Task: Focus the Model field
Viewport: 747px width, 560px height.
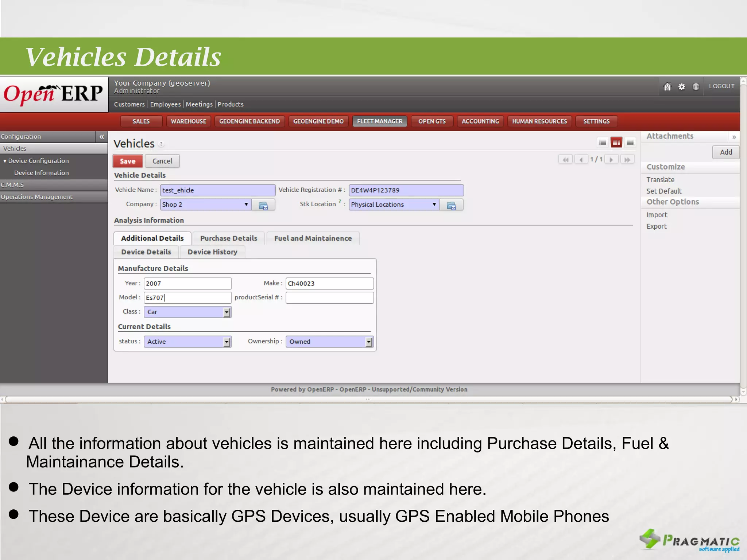Action: [x=188, y=298]
